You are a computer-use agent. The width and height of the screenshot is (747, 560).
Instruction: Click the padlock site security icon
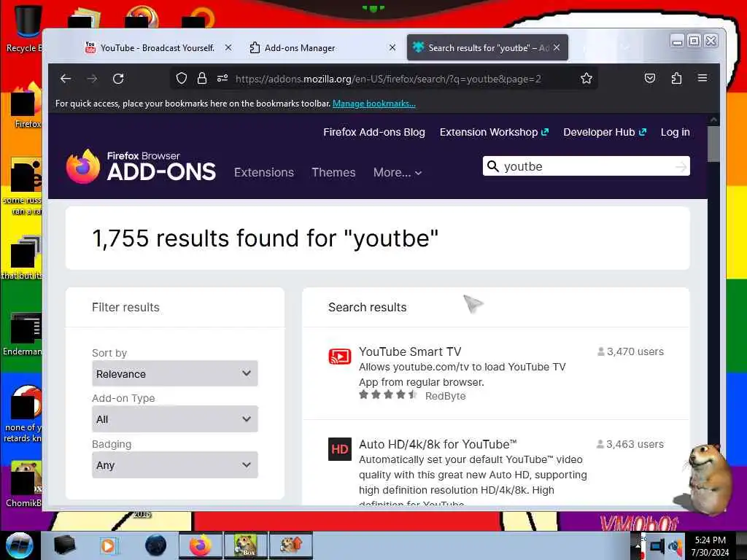(202, 78)
